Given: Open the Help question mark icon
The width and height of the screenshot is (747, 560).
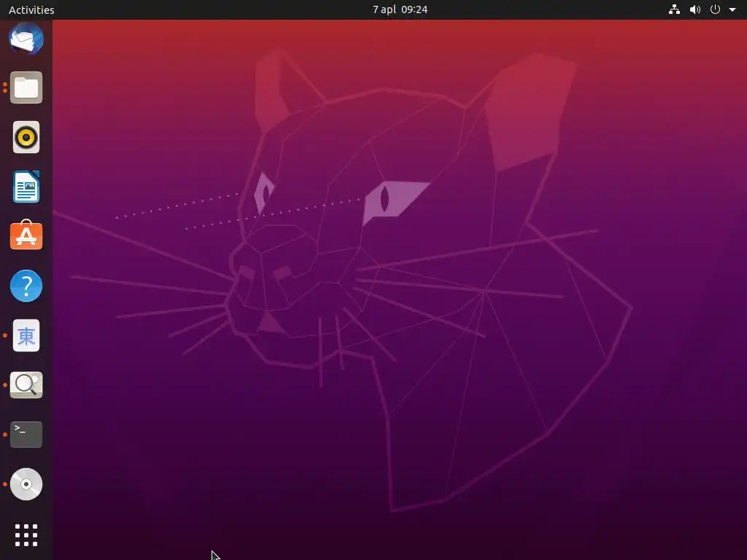Looking at the screenshot, I should click(x=26, y=286).
